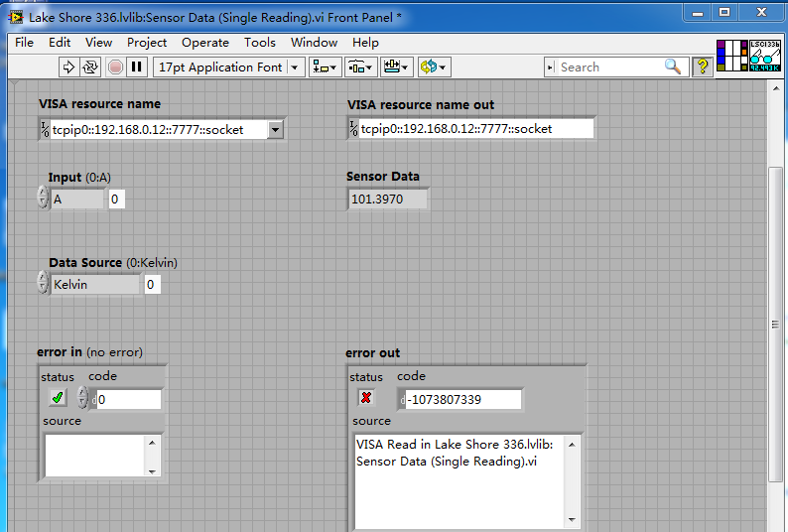Open the Window menu
Viewport: 788px width, 532px height.
[x=314, y=43]
